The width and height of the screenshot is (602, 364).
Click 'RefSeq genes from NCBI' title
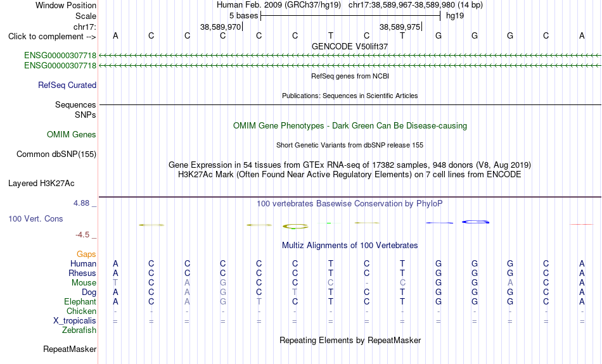pyautogui.click(x=350, y=76)
